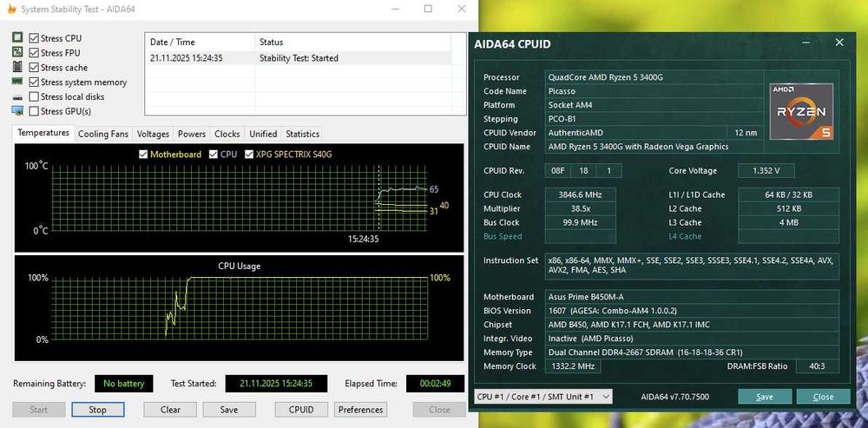Enable Stress GPU(s) checkbox
Viewport: 868px width, 428px height.
tap(34, 111)
